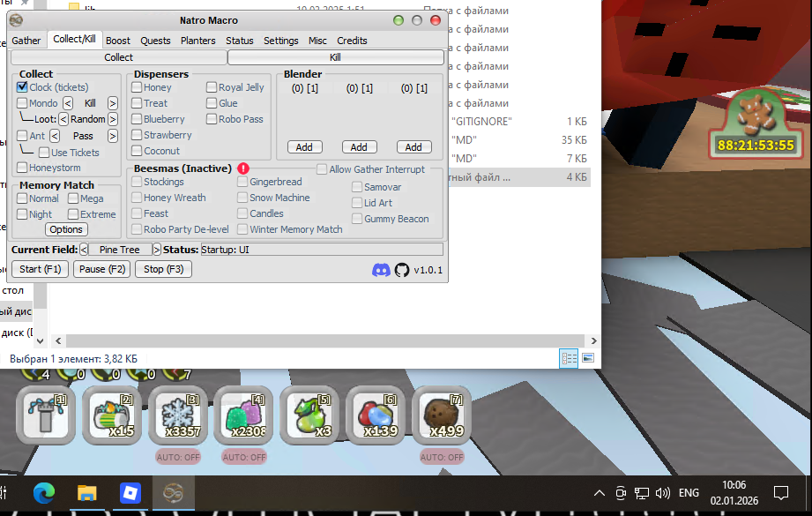Click the Natro Macro title bar logo

16,20
